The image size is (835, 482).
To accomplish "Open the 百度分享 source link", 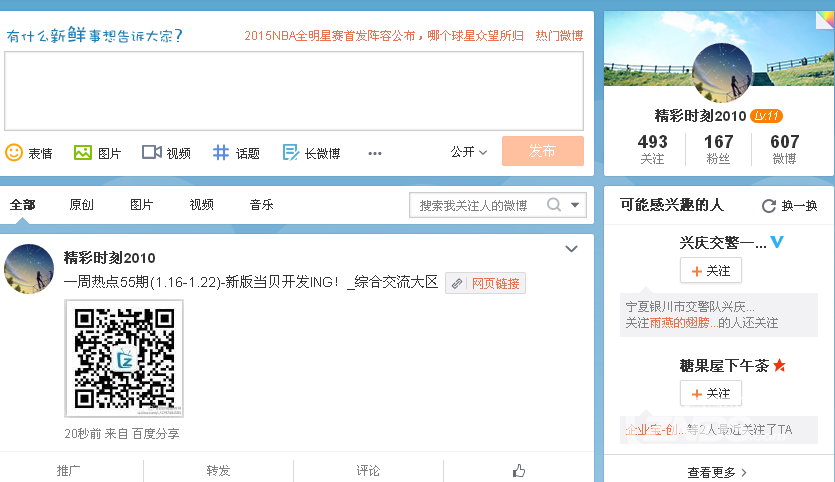I will pos(155,434).
